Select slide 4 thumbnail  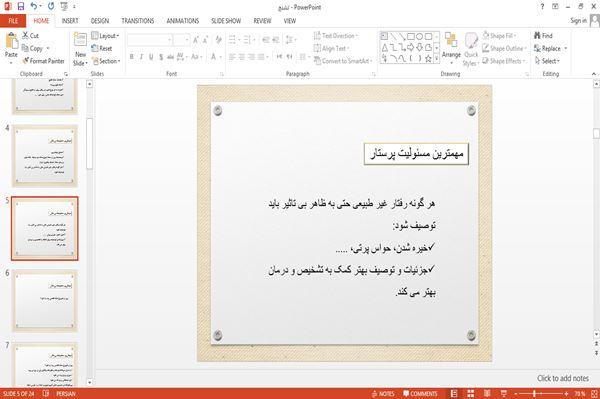click(45, 156)
